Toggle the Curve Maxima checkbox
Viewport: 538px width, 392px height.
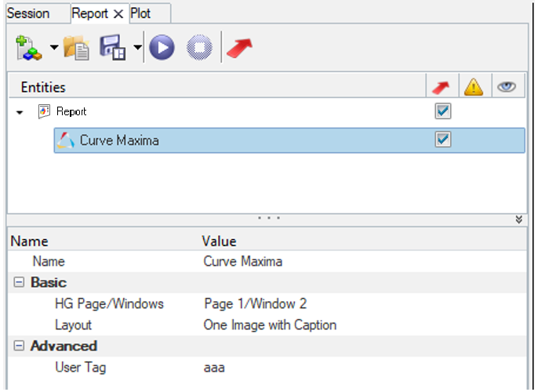coord(443,140)
